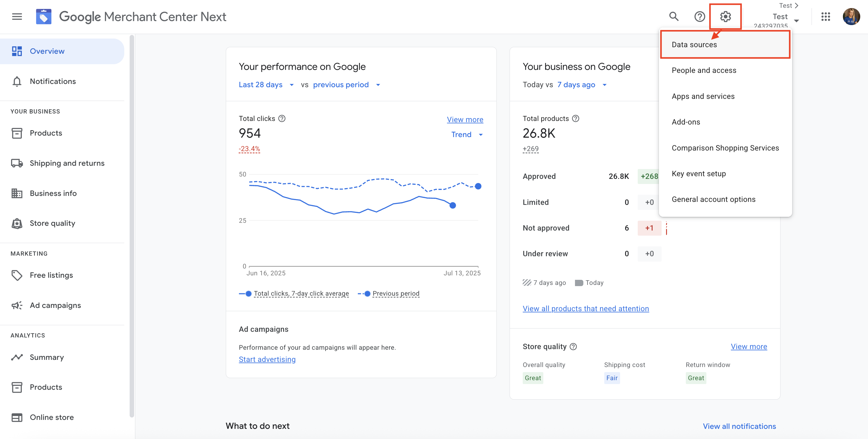
Task: Click the Fair Shipping cost badge
Action: (x=612, y=378)
